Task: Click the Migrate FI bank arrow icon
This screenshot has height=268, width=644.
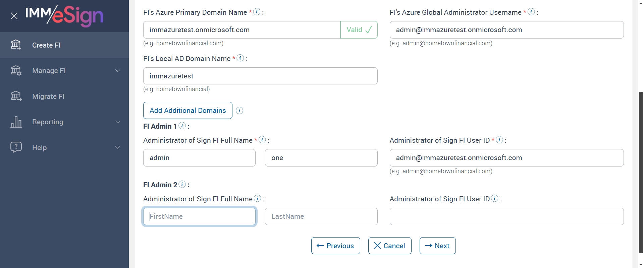Action: point(16,96)
